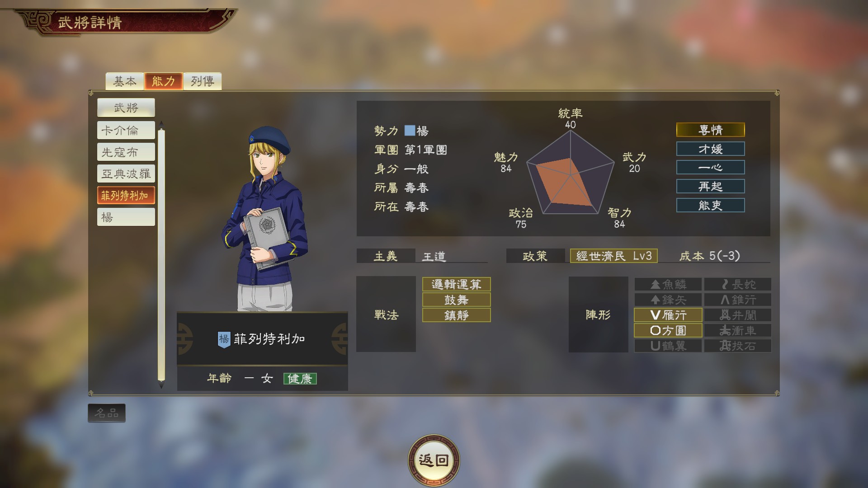This screenshot has width=868, height=488.
Task: Select the 鶴翼 formation icon
Action: (x=656, y=346)
